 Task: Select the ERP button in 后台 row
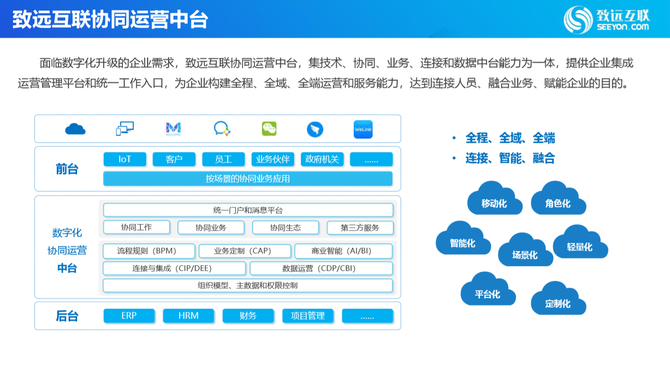(x=129, y=316)
